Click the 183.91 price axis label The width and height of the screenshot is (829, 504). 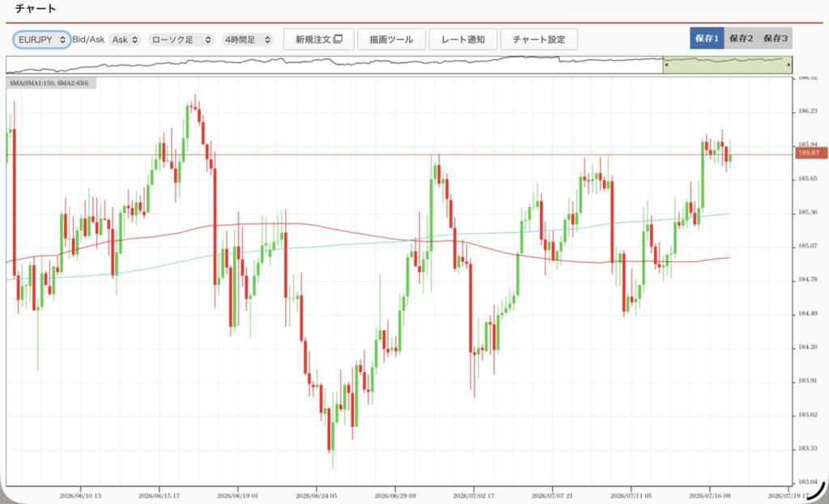coord(807,380)
